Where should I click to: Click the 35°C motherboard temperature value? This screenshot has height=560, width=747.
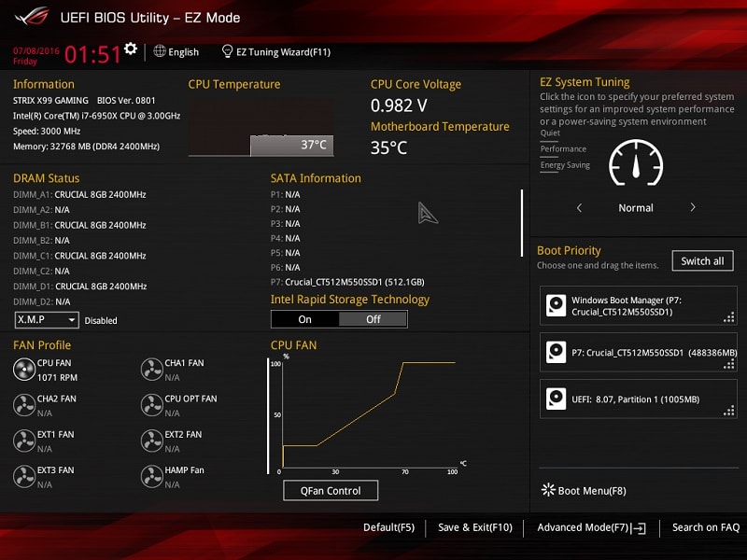pyautogui.click(x=389, y=148)
